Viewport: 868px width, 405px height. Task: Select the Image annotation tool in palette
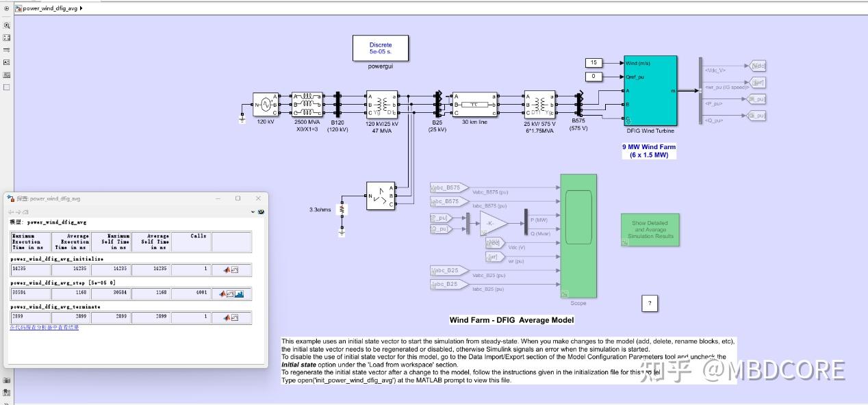(7, 75)
